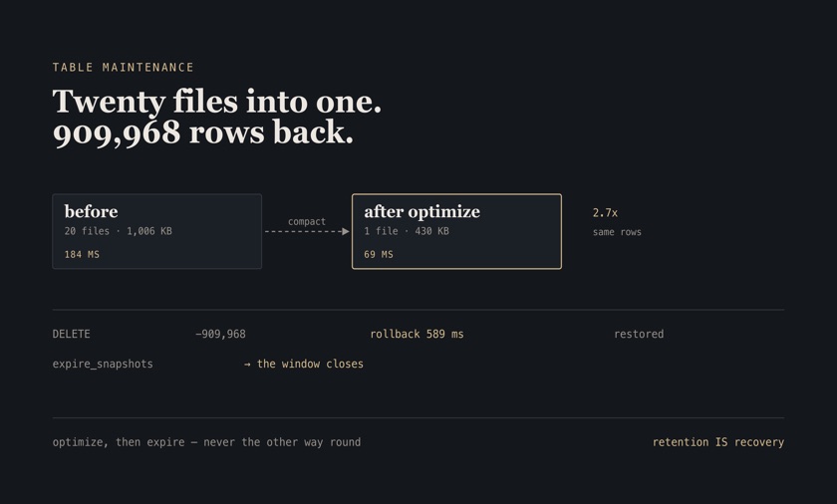Select the '20 files · 1,006 KB' text
Screen dimensions: 837x504
coord(118,231)
